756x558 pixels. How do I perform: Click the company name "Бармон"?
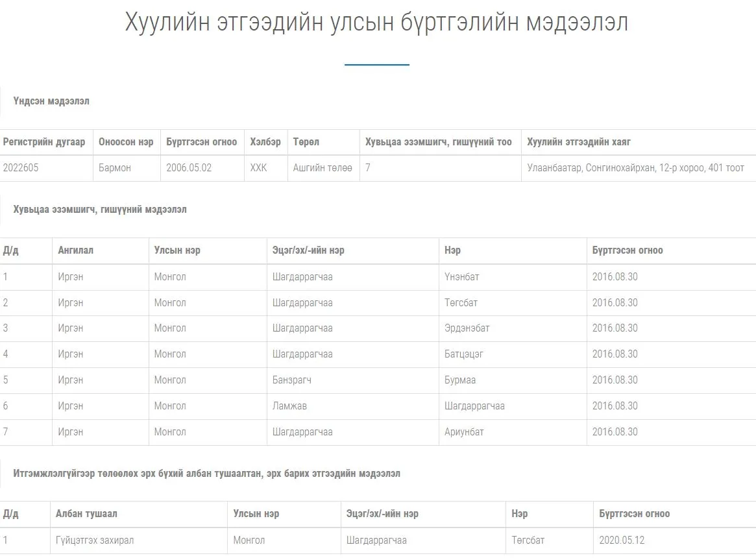115,168
